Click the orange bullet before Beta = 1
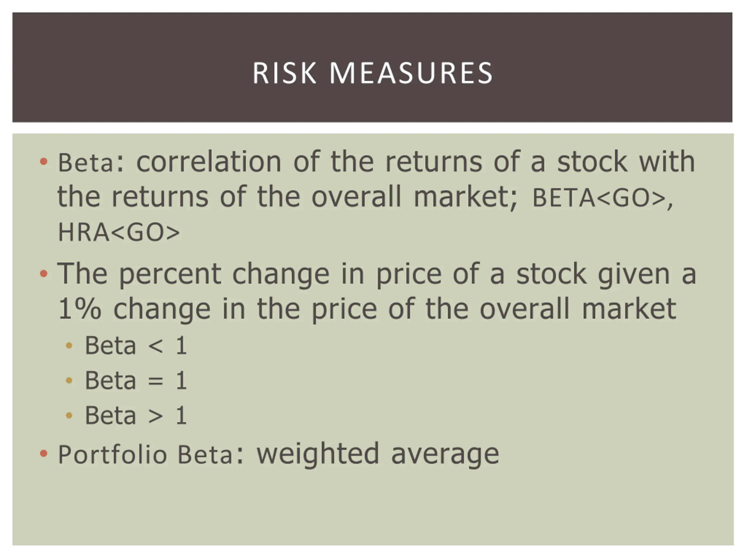 pos(69,381)
